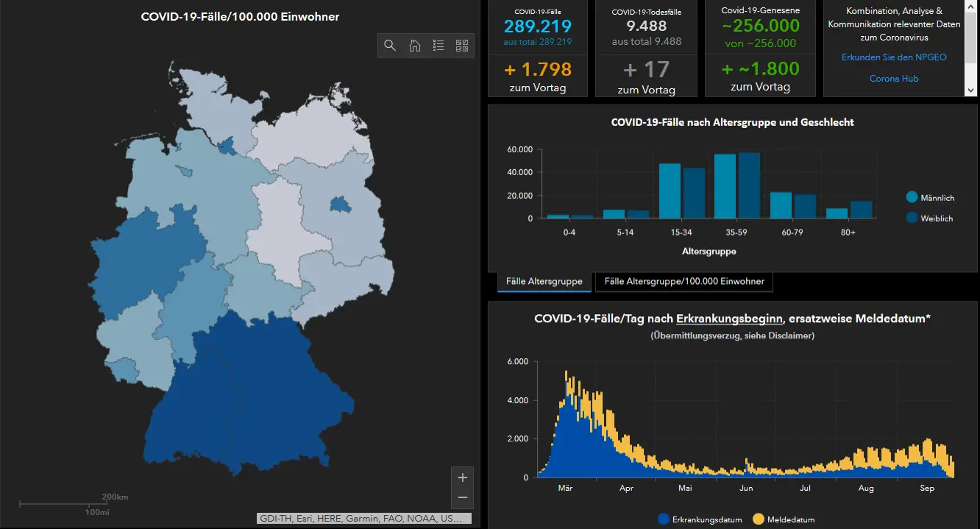The height and width of the screenshot is (529, 980).
Task: Show the map legend list
Action: (438, 46)
